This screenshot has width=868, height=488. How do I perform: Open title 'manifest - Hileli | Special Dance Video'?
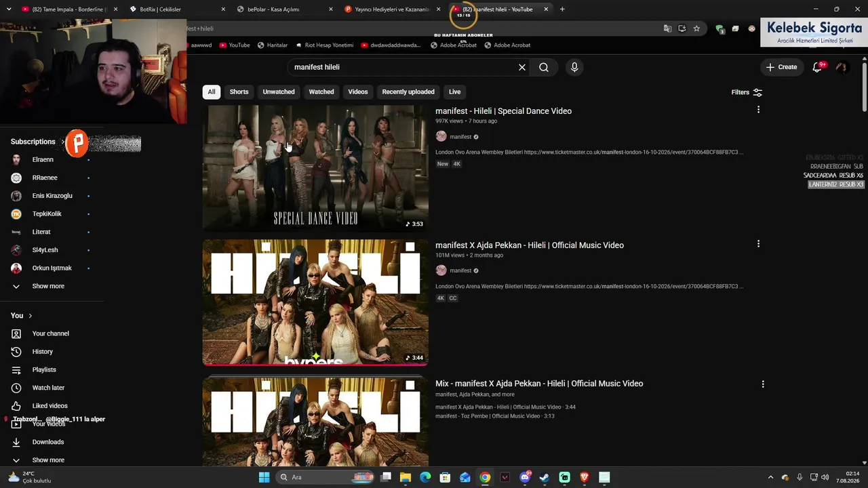coord(503,111)
